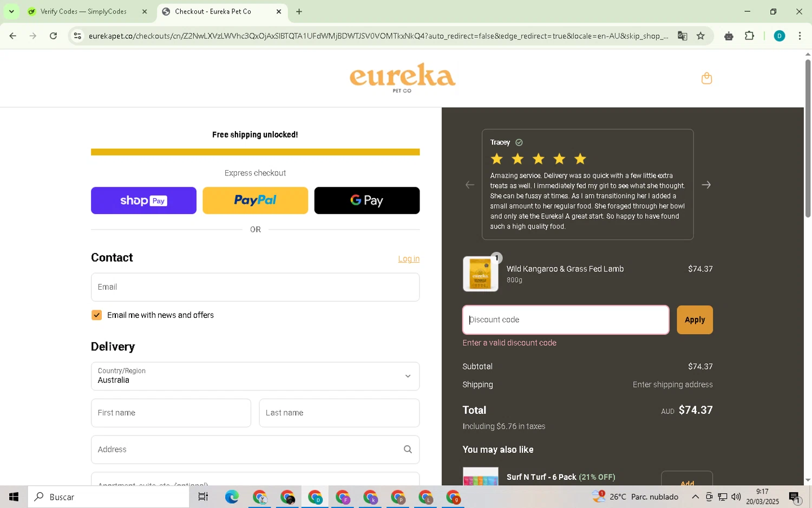Close the Verify Codes SimplyCodes tab

[x=145, y=11]
